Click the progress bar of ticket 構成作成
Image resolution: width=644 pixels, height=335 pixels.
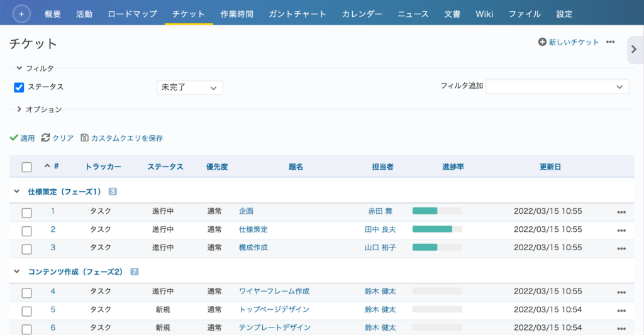pyautogui.click(x=437, y=248)
